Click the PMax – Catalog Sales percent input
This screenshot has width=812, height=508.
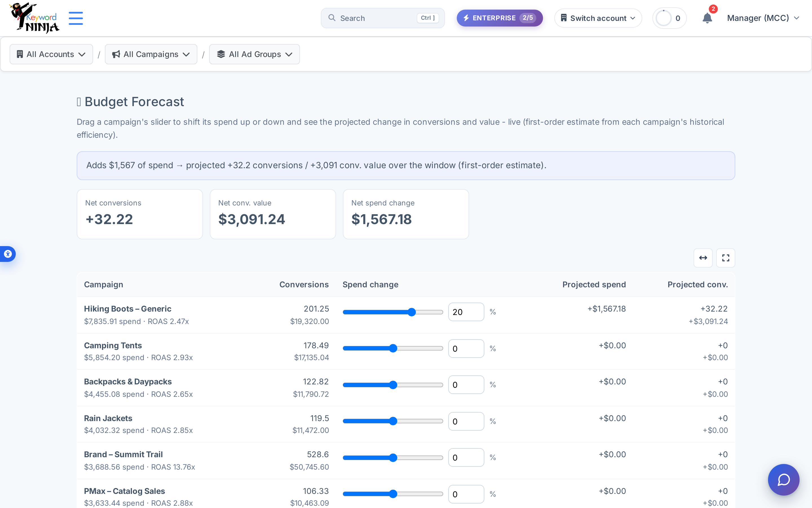click(x=466, y=494)
